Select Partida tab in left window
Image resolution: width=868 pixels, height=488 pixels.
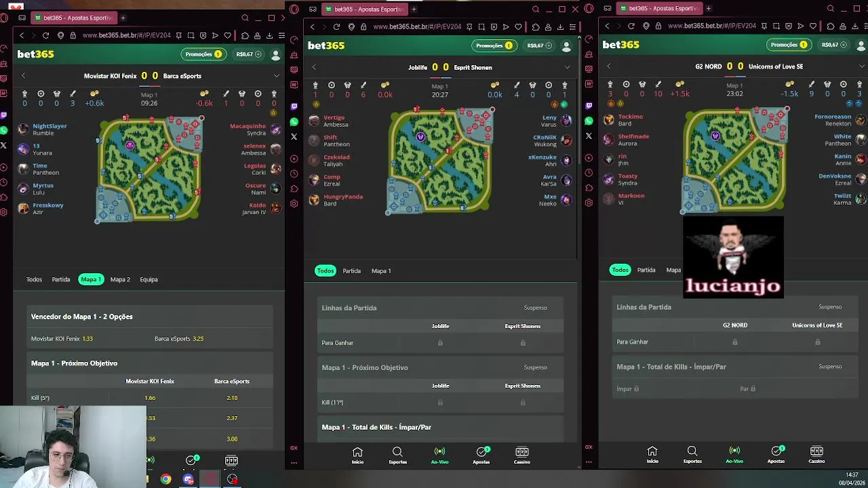click(x=61, y=279)
